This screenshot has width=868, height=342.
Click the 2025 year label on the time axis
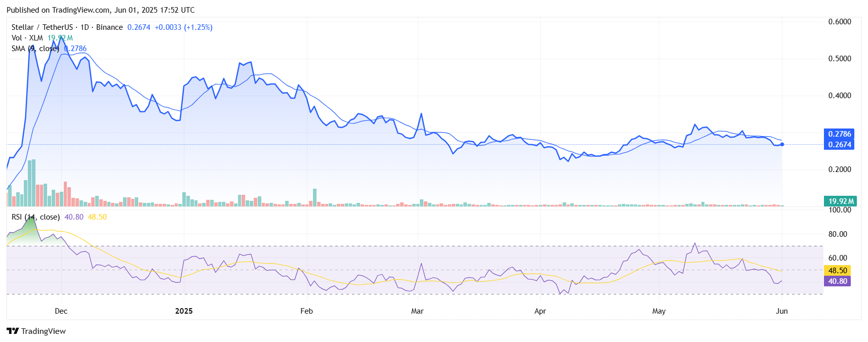(x=184, y=311)
